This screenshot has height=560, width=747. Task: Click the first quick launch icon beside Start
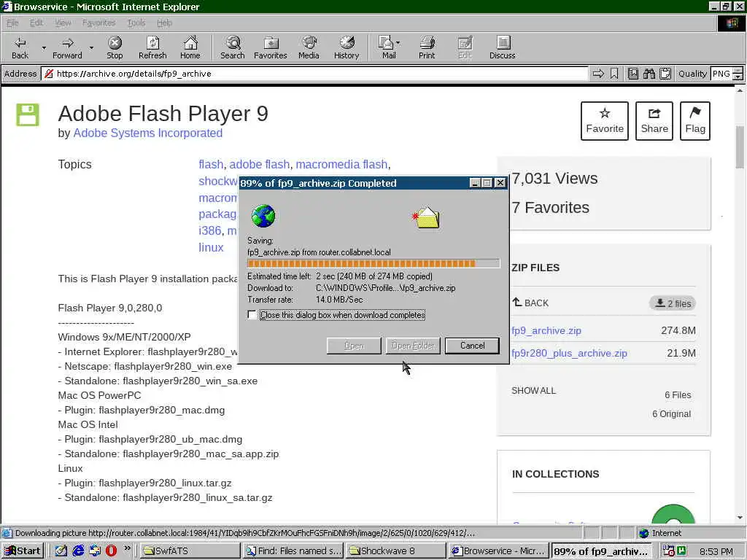(61, 551)
